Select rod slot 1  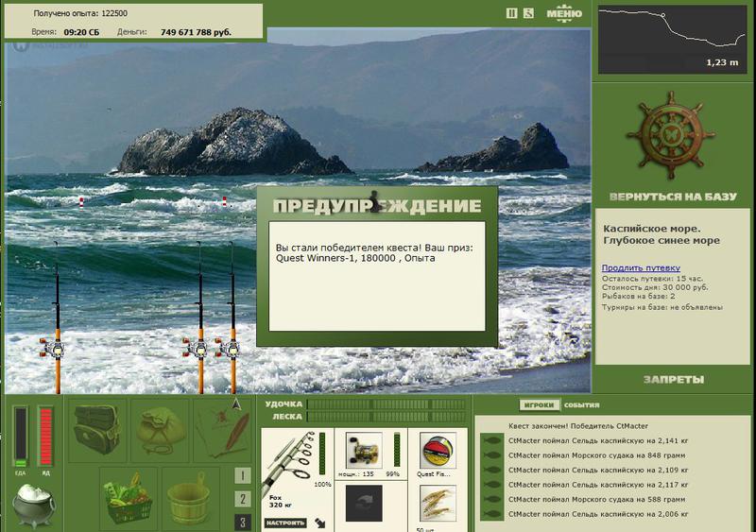coord(243,476)
